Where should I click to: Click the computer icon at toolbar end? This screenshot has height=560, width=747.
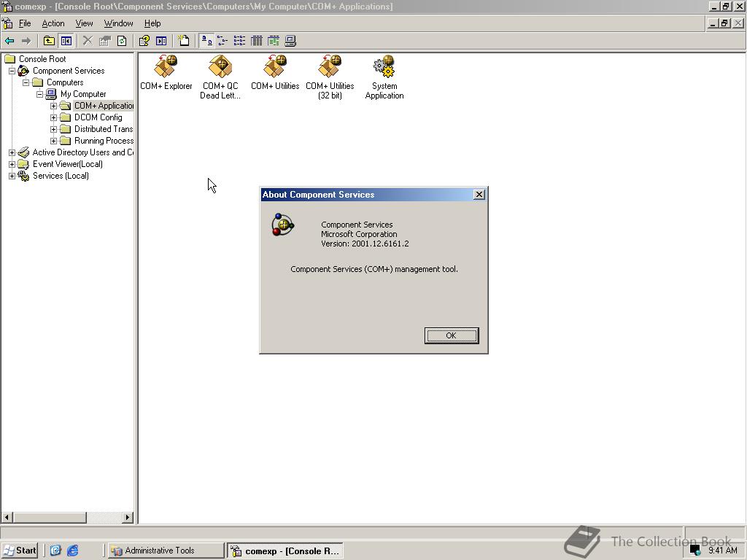click(290, 41)
